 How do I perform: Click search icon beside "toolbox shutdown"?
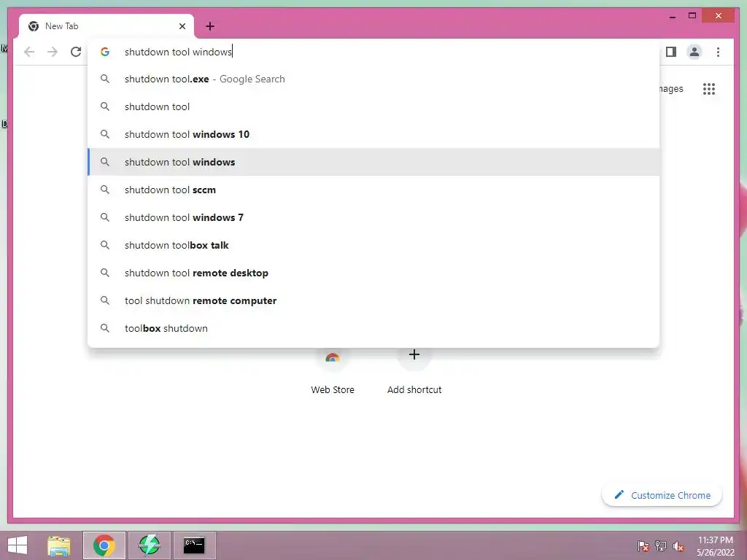click(x=105, y=328)
